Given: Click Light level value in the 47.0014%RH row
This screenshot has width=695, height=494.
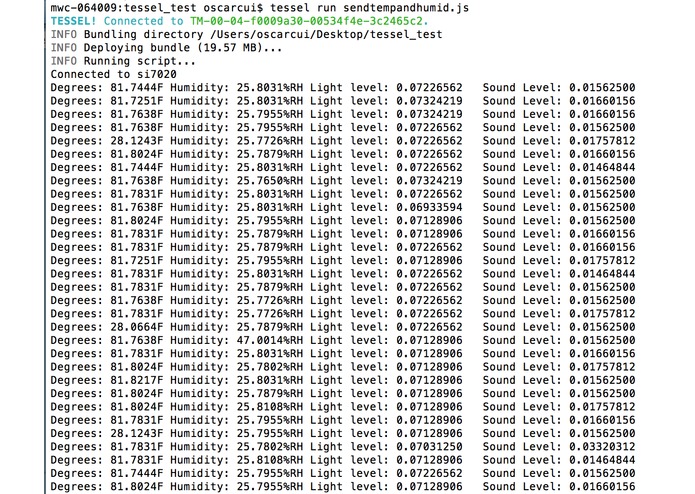Looking at the screenshot, I should click(429, 340).
